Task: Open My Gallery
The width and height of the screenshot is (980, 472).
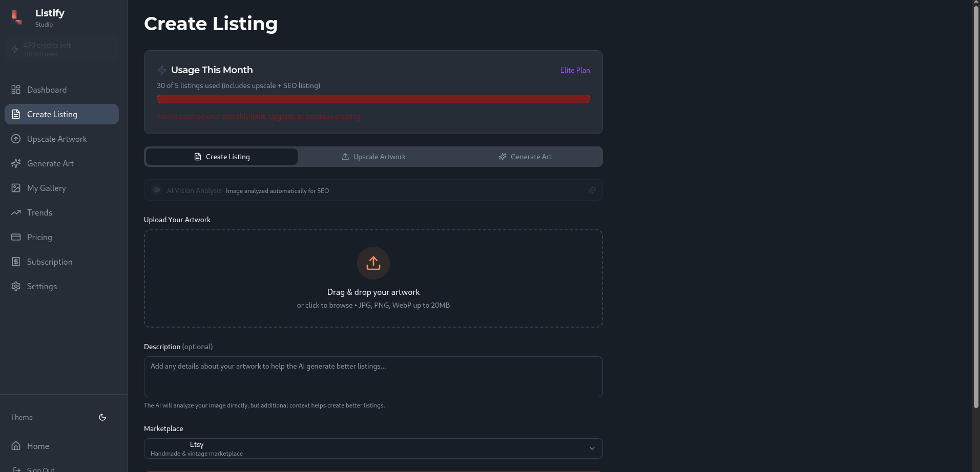Action: 46,188
